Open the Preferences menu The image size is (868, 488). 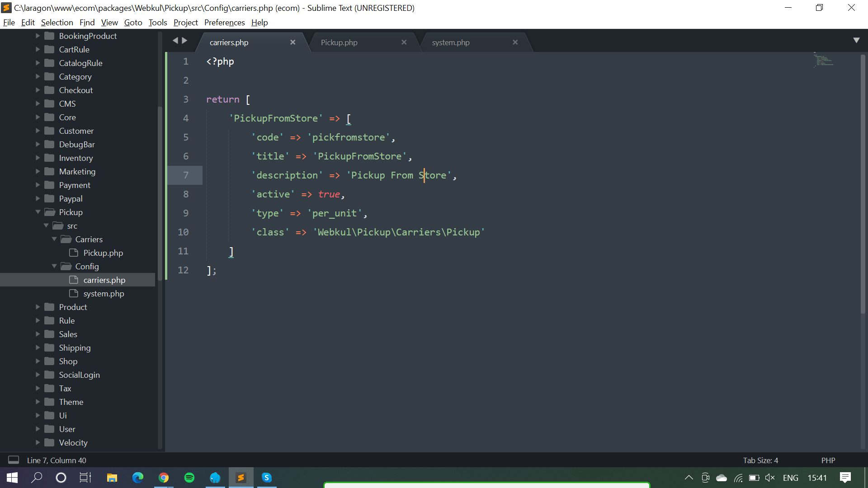pos(224,22)
